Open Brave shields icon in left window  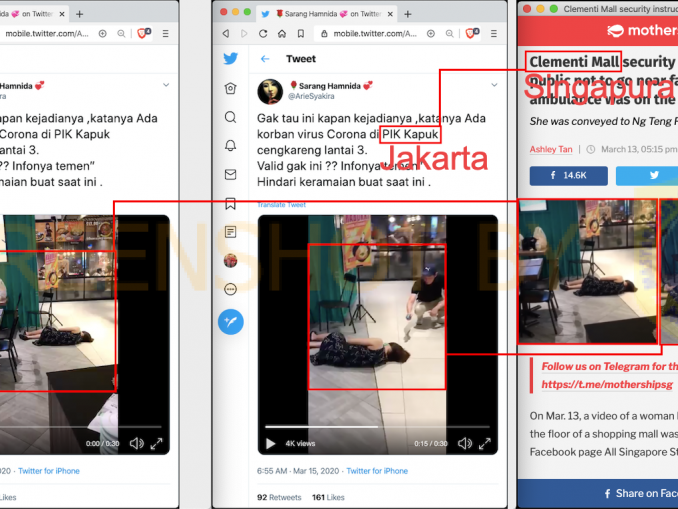143,33
